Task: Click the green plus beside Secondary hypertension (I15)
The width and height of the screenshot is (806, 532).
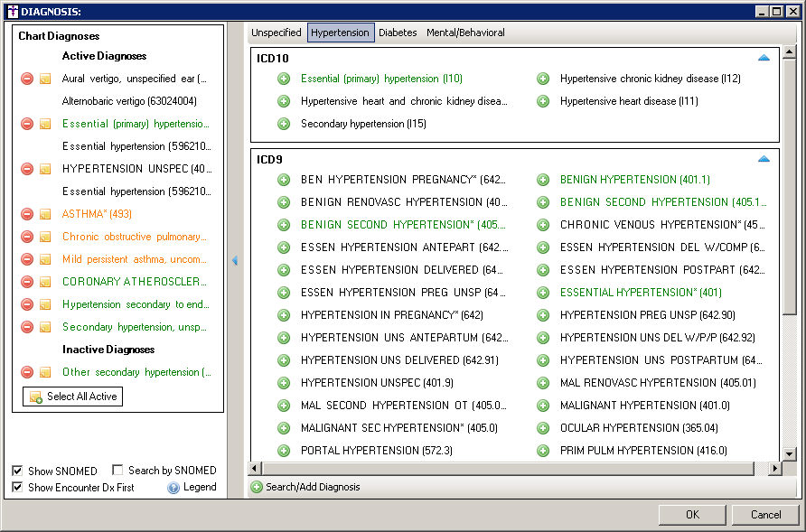Action: click(284, 124)
